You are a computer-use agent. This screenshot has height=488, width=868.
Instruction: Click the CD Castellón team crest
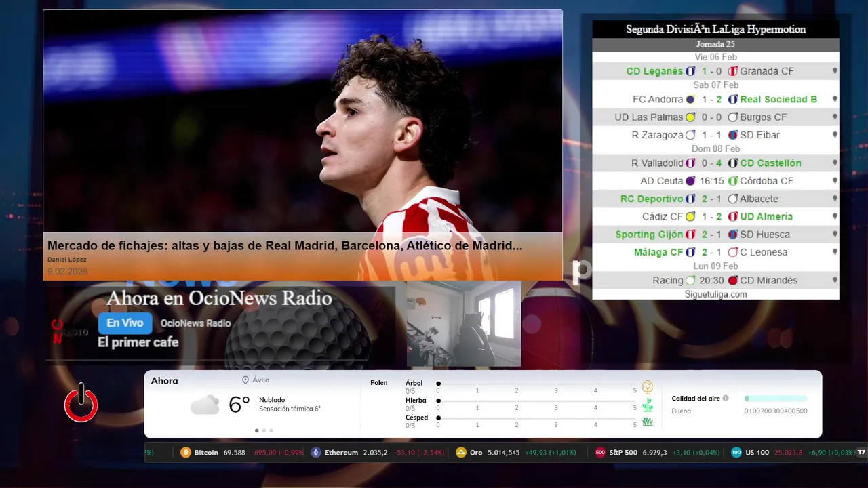(733, 163)
